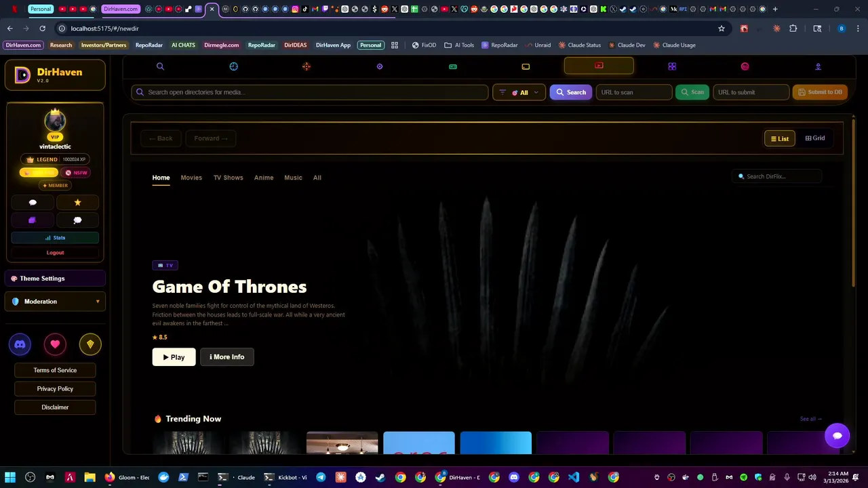Click the purple cube button in profile panel

click(x=33, y=220)
